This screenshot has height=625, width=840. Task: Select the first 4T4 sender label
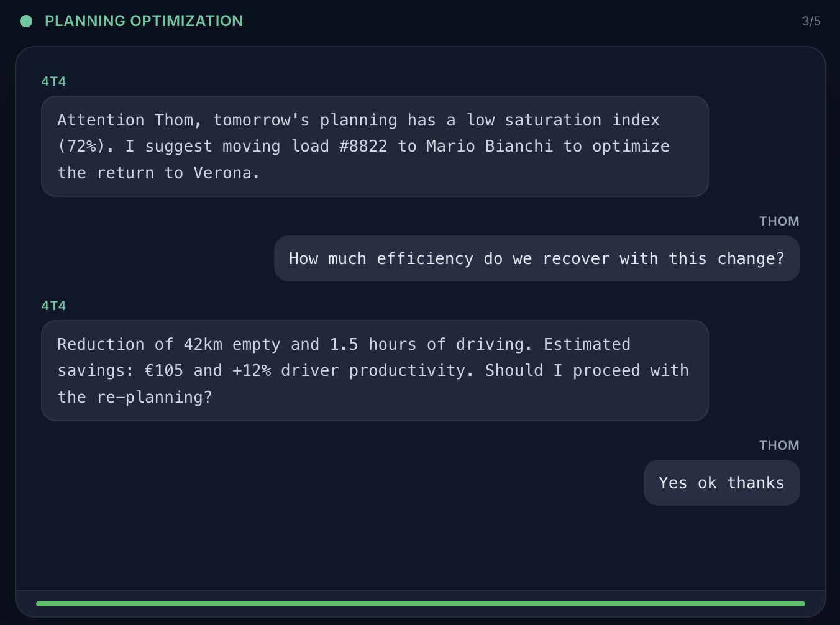tap(53, 81)
